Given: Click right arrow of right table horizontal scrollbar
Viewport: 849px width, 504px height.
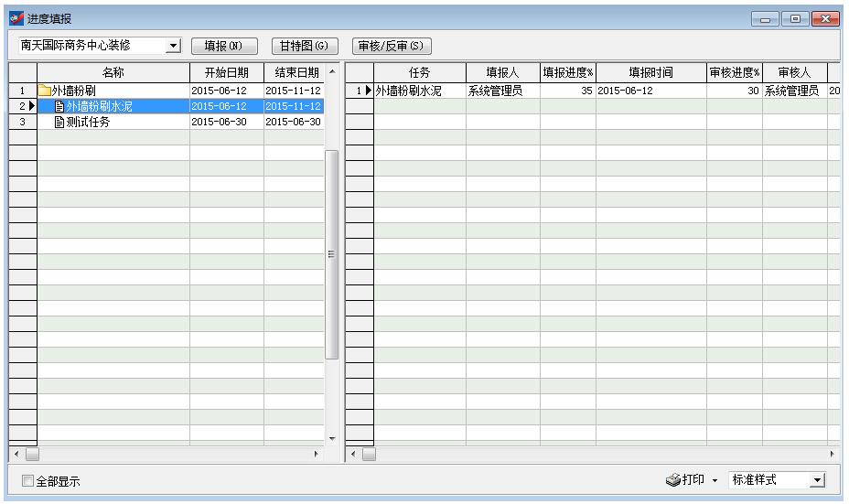Looking at the screenshot, I should coord(832,454).
